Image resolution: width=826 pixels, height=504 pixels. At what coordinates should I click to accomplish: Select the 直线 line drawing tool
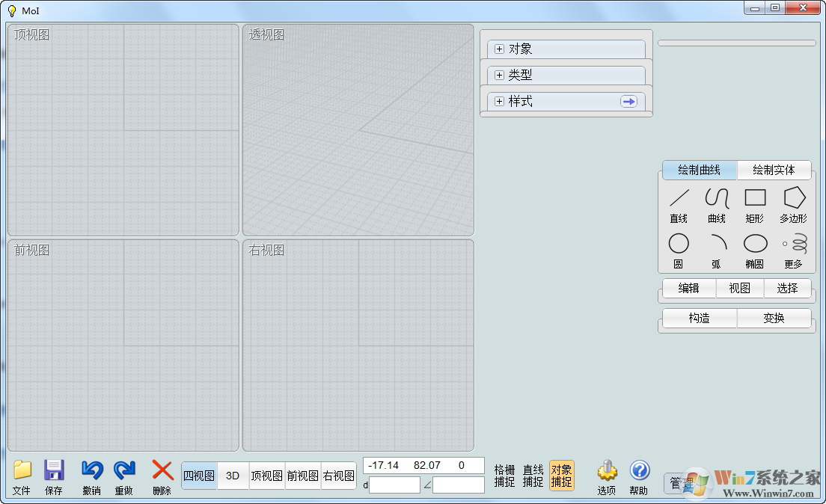[678, 203]
